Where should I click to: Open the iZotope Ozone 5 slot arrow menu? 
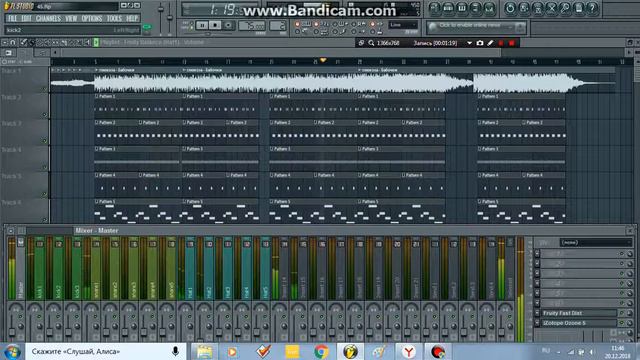pyautogui.click(x=537, y=323)
